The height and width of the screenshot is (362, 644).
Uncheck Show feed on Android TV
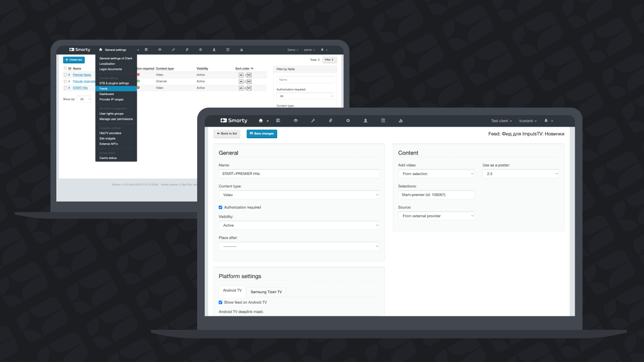tap(220, 302)
